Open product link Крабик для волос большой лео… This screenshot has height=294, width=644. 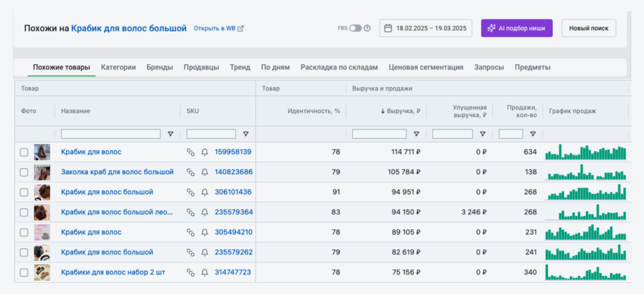point(117,212)
